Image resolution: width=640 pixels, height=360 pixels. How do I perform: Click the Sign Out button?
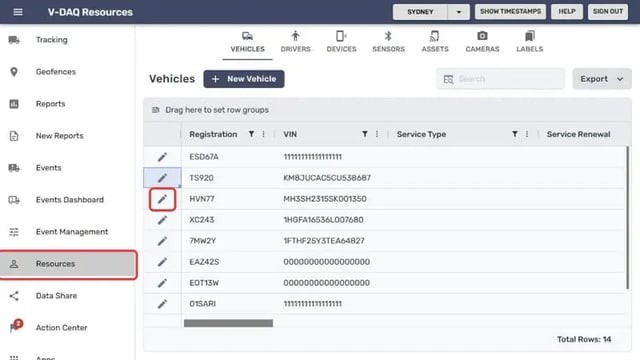[x=608, y=11]
